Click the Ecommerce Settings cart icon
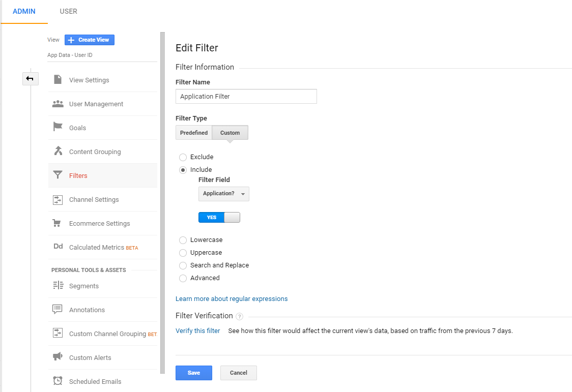This screenshot has height=392, width=572. pos(58,223)
